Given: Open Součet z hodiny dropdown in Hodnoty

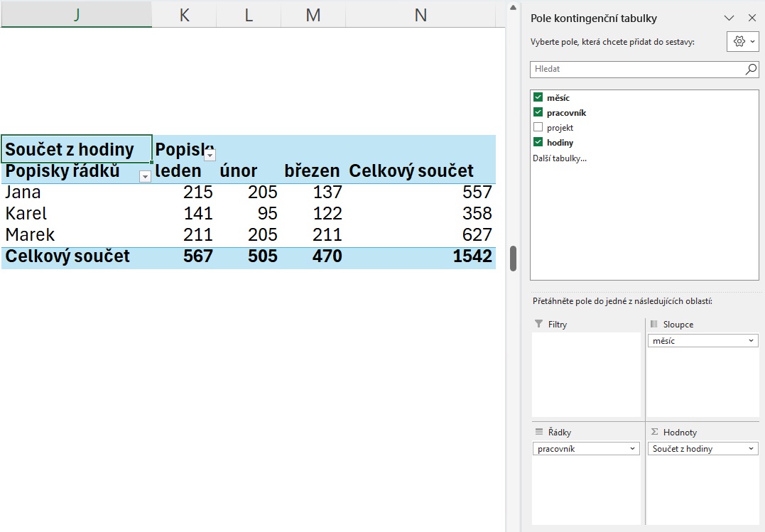Looking at the screenshot, I should tap(752, 449).
